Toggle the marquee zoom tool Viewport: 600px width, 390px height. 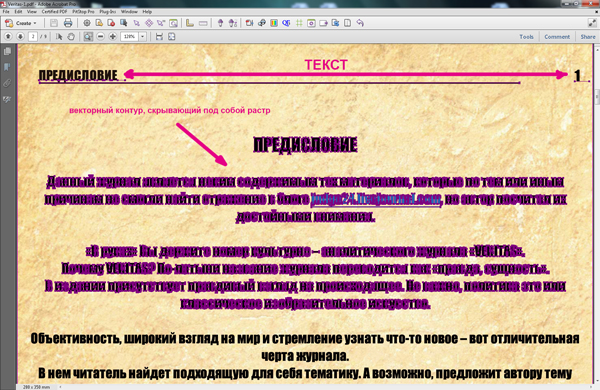coord(88,37)
